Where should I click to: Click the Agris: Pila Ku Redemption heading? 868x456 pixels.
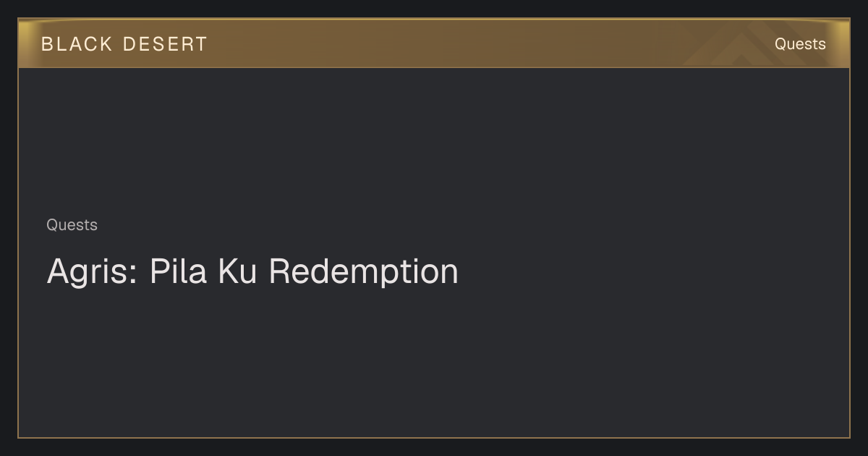(x=252, y=272)
